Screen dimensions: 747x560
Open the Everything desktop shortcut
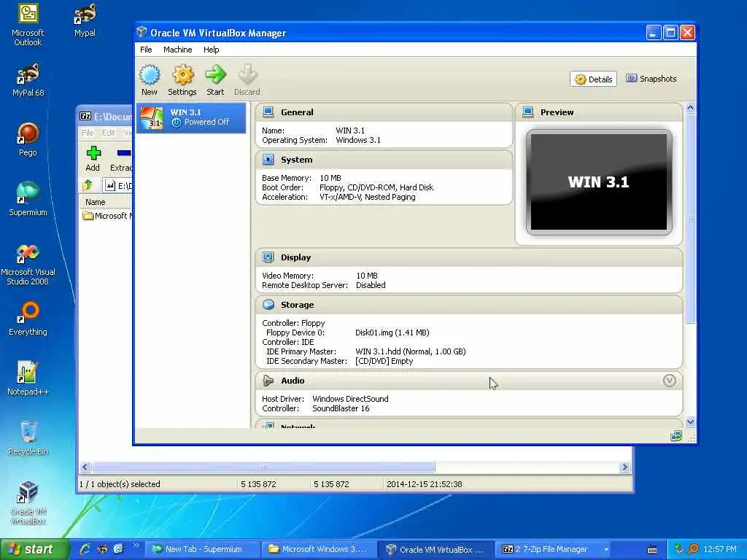pos(28,319)
